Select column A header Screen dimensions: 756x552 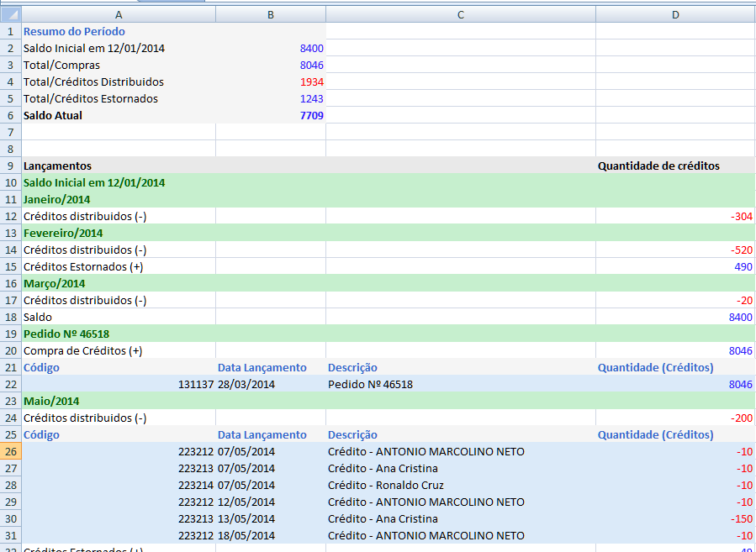point(118,14)
